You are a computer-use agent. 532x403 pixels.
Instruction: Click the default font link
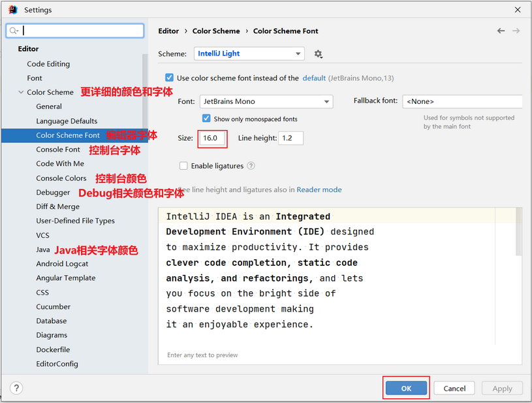(314, 78)
